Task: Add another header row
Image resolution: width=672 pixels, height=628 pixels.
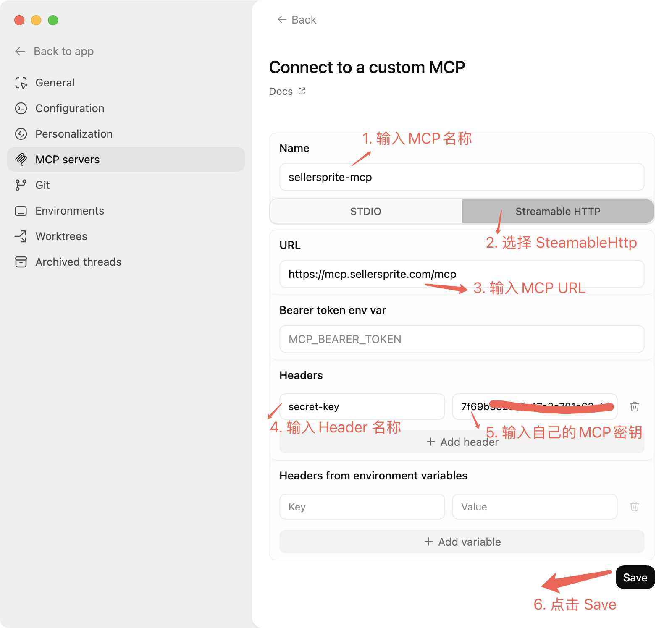Action: (462, 442)
